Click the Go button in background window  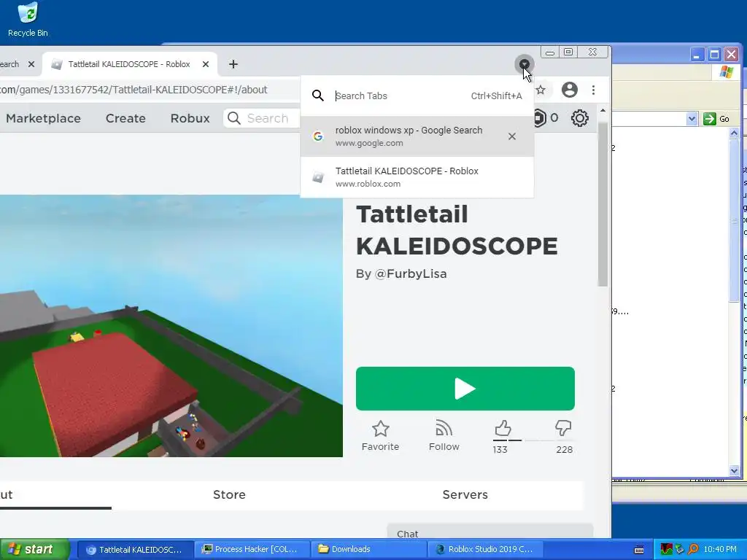716,119
